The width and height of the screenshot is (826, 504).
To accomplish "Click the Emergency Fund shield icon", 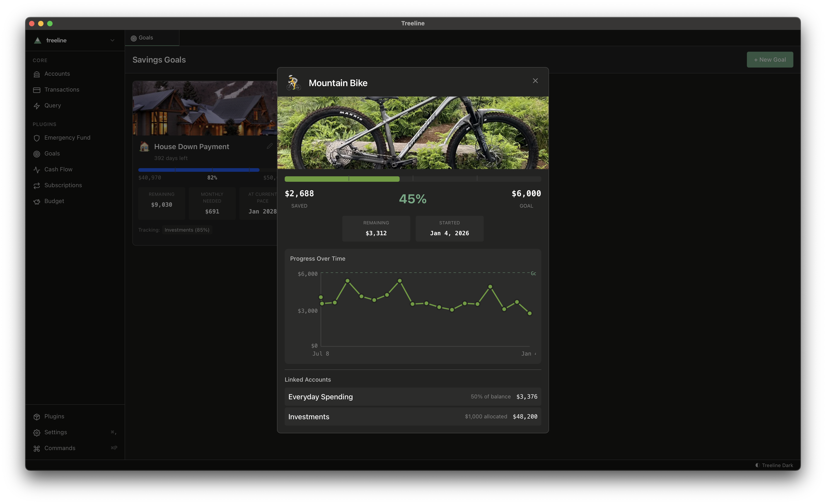I will (36, 138).
